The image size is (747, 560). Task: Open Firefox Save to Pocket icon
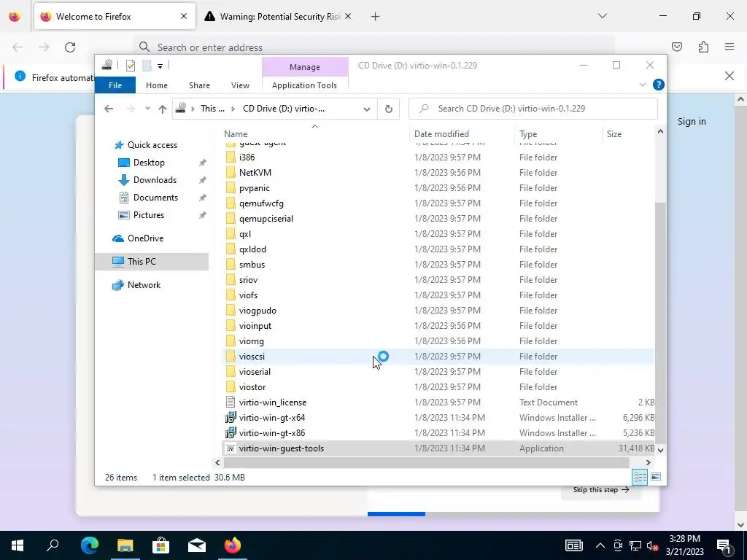[677, 47]
